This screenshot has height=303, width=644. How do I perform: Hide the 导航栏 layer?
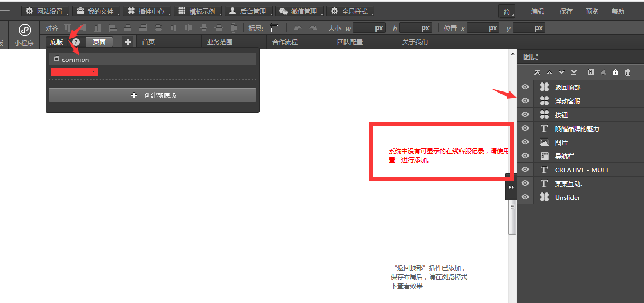tap(525, 156)
